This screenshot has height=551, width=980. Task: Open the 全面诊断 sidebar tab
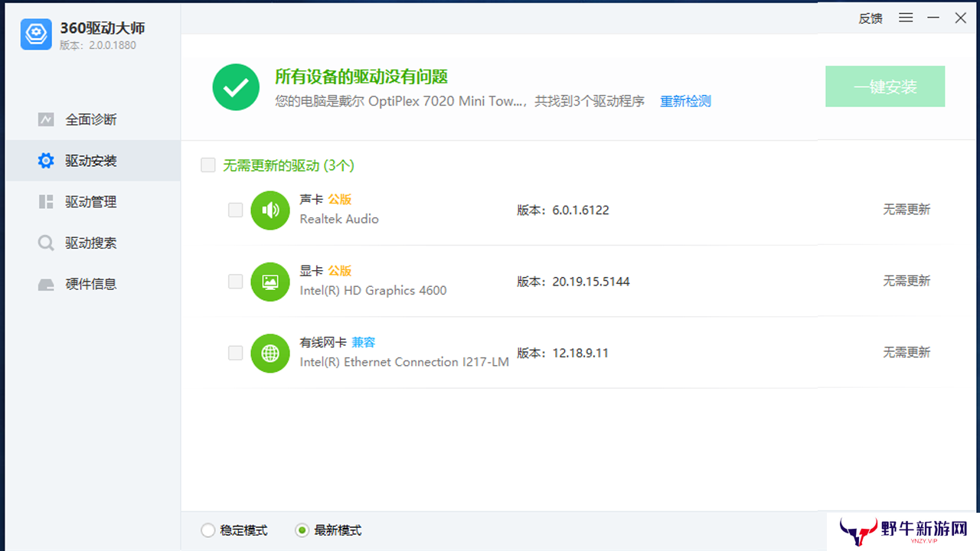pos(93,119)
